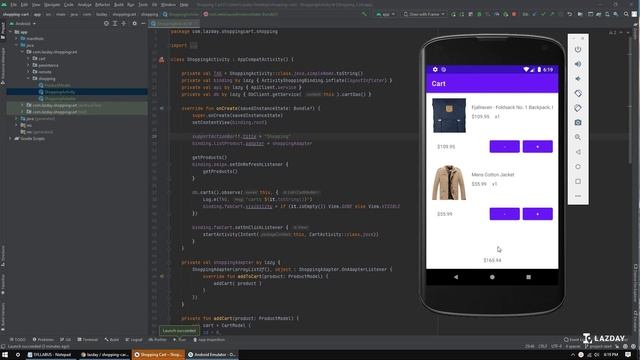Open Search Everywhere magnifier in toolbar
Screen dimensions: 640x360
(626, 14)
